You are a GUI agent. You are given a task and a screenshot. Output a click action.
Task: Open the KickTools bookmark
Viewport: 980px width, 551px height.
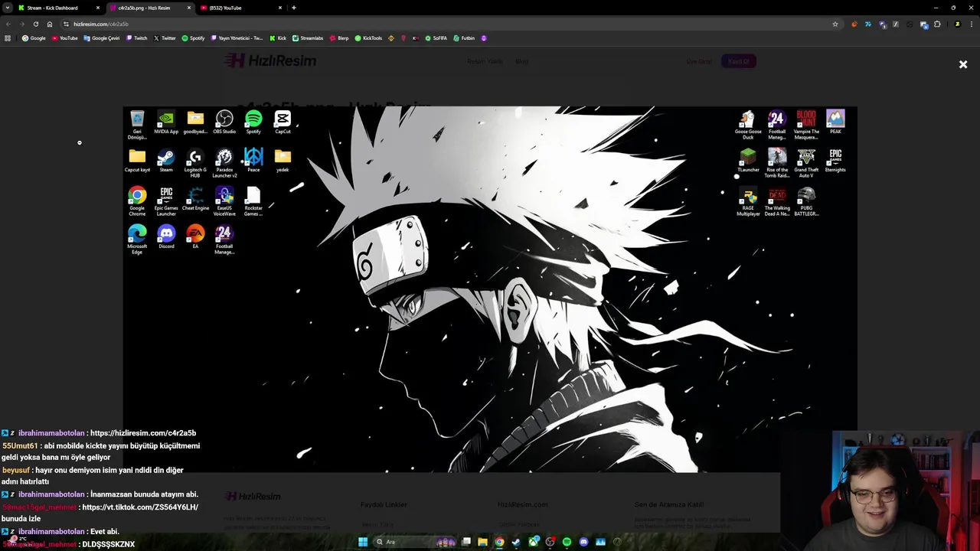[x=368, y=37]
